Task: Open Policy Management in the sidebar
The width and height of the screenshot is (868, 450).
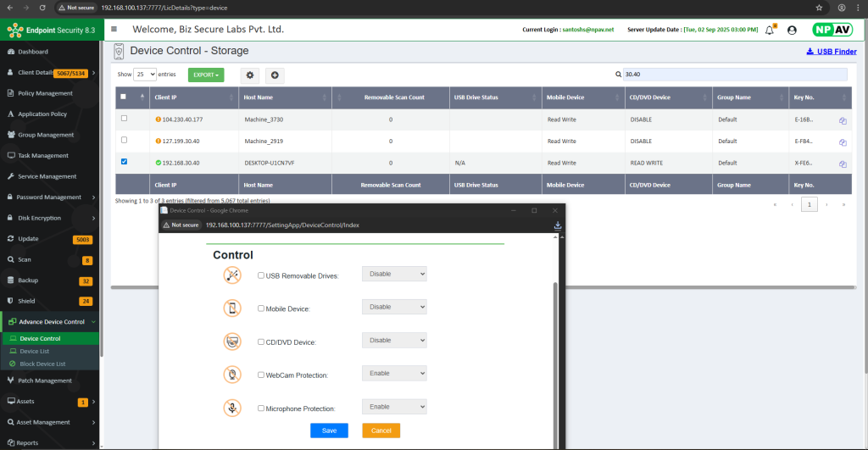Action: (46, 93)
